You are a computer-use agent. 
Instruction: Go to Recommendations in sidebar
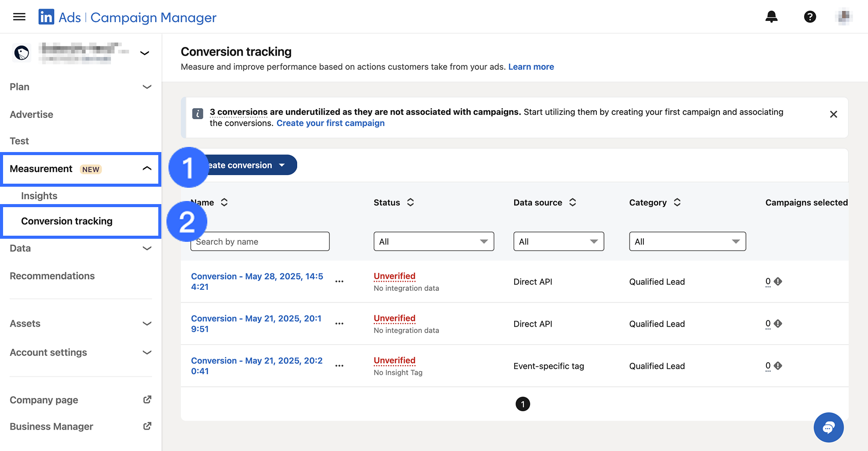click(52, 276)
